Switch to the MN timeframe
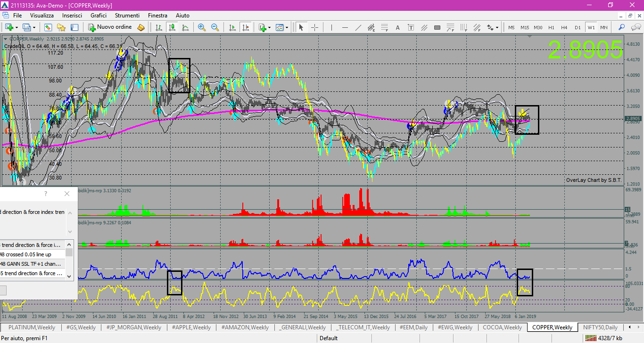Image resolution: width=644 pixels, height=343 pixels. 603,27
